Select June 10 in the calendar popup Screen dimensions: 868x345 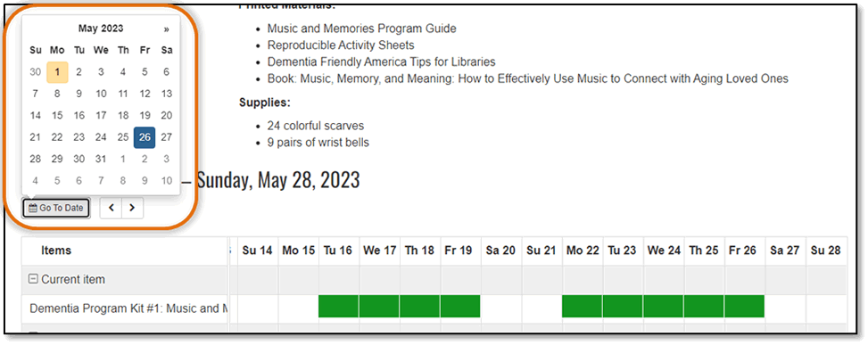(166, 181)
